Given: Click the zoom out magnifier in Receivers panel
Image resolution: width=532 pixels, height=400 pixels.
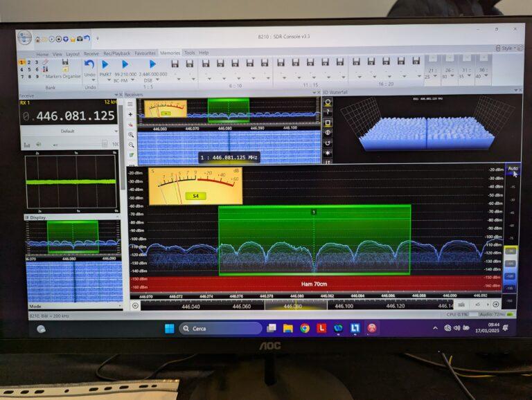Looking at the screenshot, I should 131,145.
